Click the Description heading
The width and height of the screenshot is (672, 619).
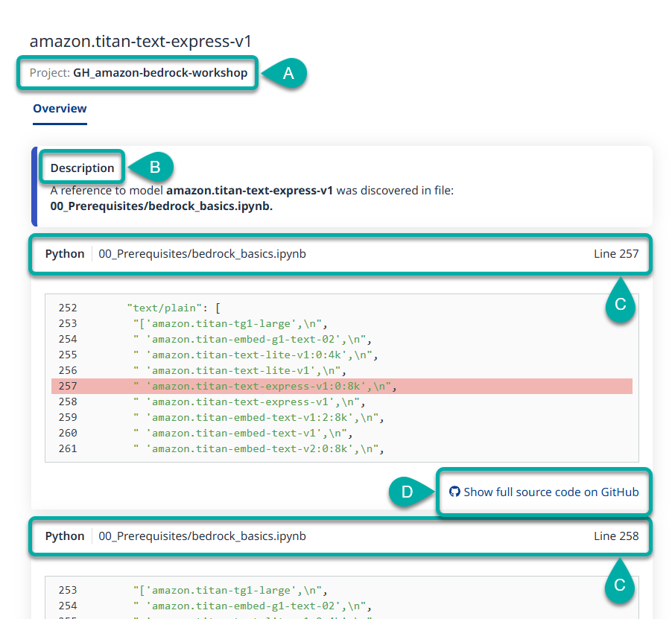point(82,168)
